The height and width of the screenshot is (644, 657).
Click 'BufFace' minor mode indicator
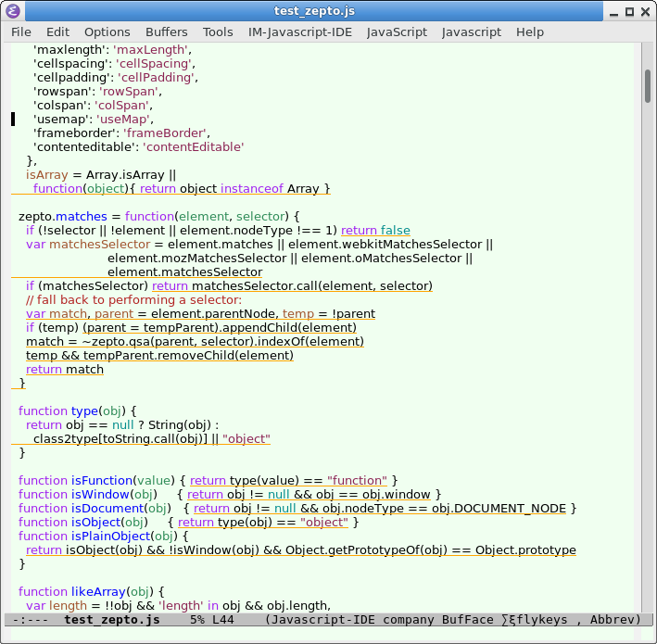(468, 620)
